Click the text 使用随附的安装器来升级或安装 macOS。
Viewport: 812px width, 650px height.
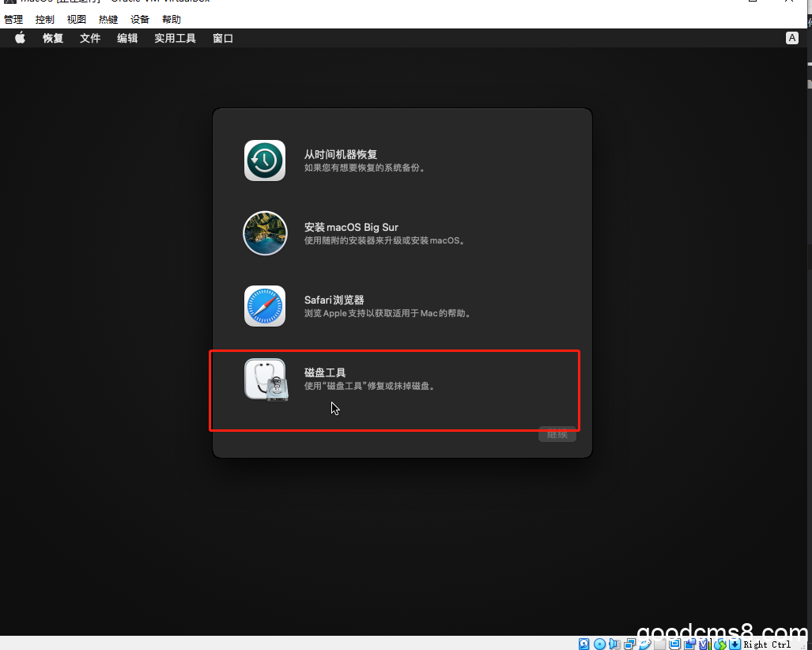[385, 240]
